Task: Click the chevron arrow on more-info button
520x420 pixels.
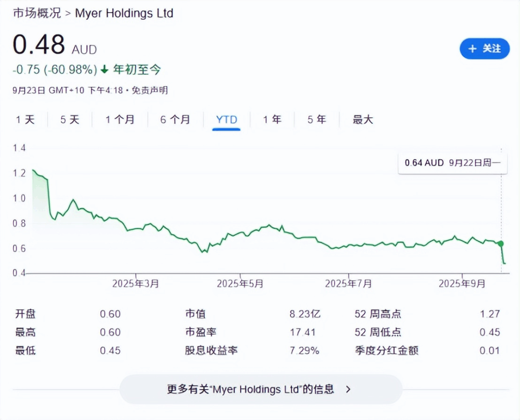Action: coord(348,389)
